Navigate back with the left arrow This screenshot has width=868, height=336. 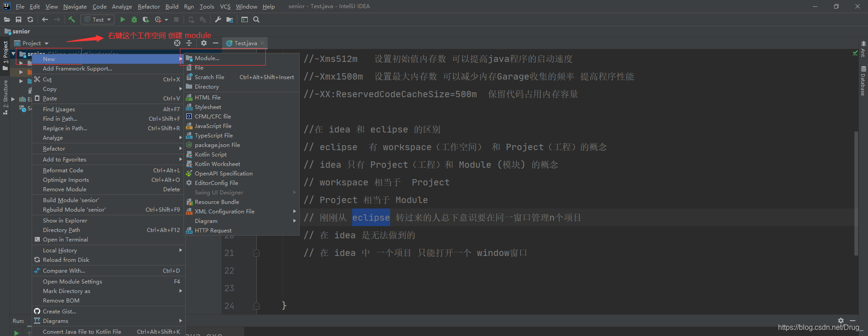click(x=45, y=19)
